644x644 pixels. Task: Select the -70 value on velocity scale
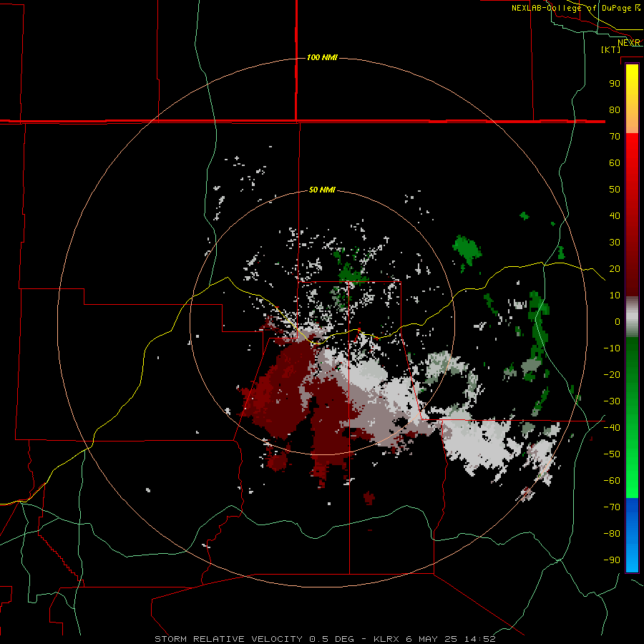point(612,507)
